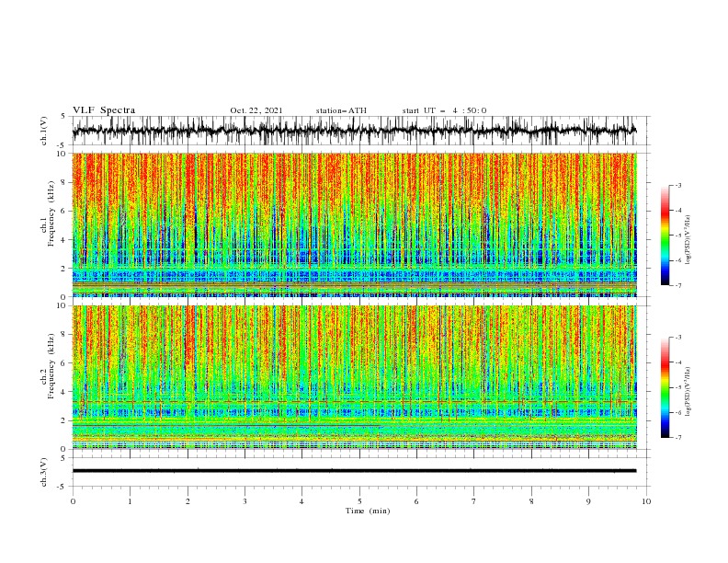Click the "ch.3(V)" waveform axis label
This screenshot has height=563, width=728.
(44, 472)
